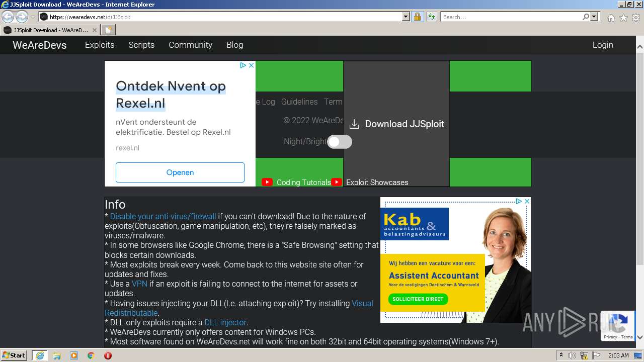Open Internet Explorer from taskbar
Viewport: 644px width, 362px height.
click(39, 355)
